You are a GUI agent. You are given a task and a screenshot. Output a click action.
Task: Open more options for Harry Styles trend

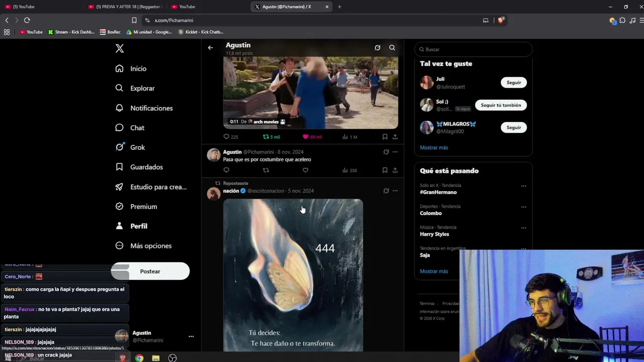(x=523, y=228)
